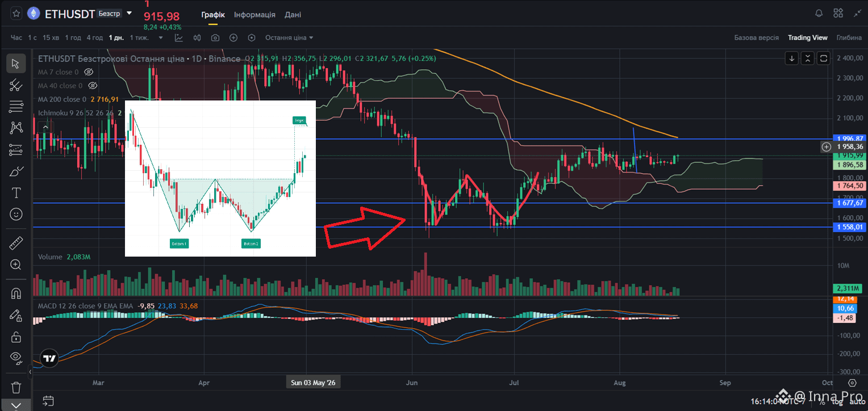Select the 1 год timeframe

click(x=73, y=37)
